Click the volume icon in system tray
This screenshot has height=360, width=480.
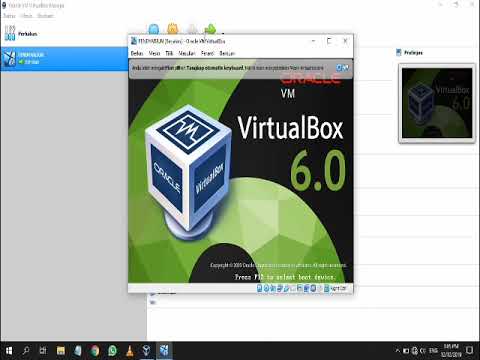click(423, 351)
